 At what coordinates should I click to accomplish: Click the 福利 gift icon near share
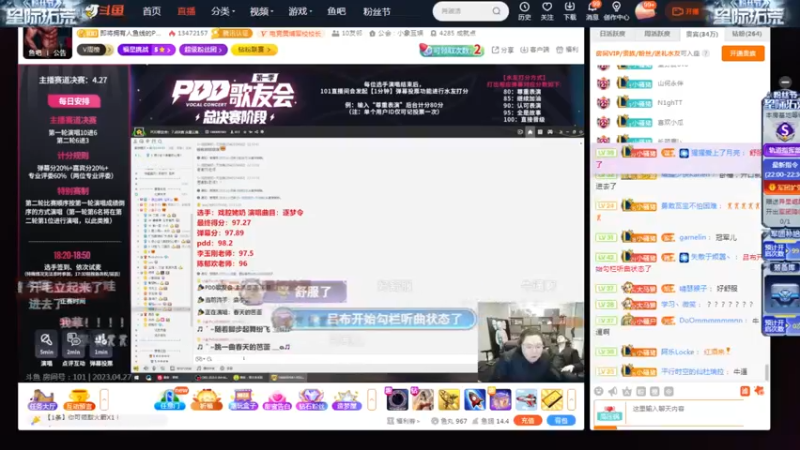point(567,49)
